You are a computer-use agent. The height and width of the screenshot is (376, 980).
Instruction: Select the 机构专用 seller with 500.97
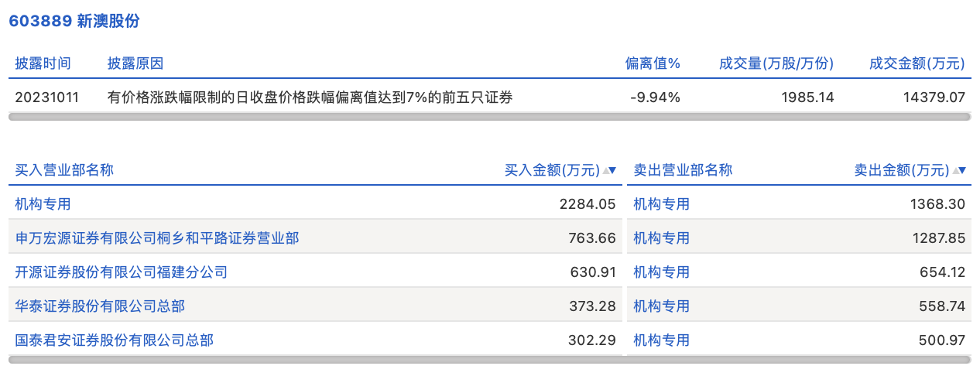(661, 340)
